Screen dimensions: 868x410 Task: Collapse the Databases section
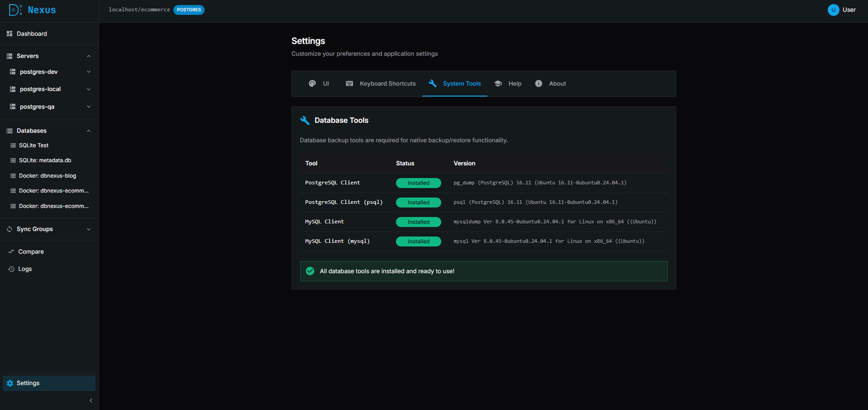89,131
